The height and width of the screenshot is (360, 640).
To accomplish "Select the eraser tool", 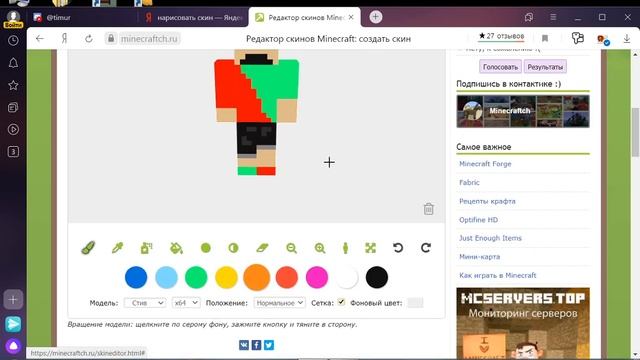I will [262, 248].
